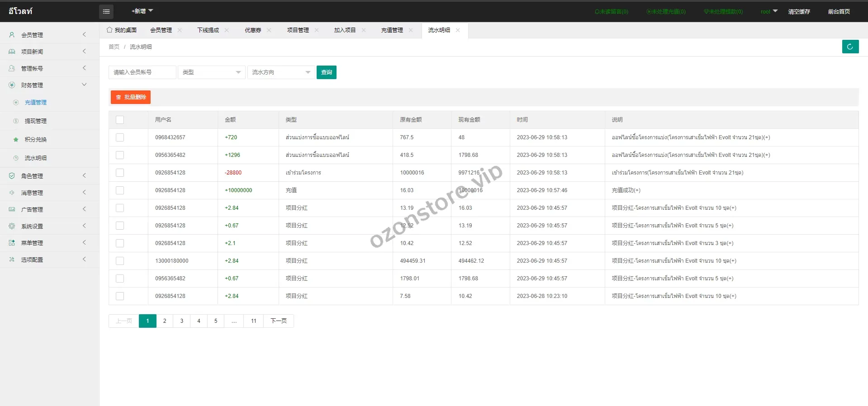Open 提现管理 in the sidebar
Image resolution: width=868 pixels, height=406 pixels.
point(35,121)
